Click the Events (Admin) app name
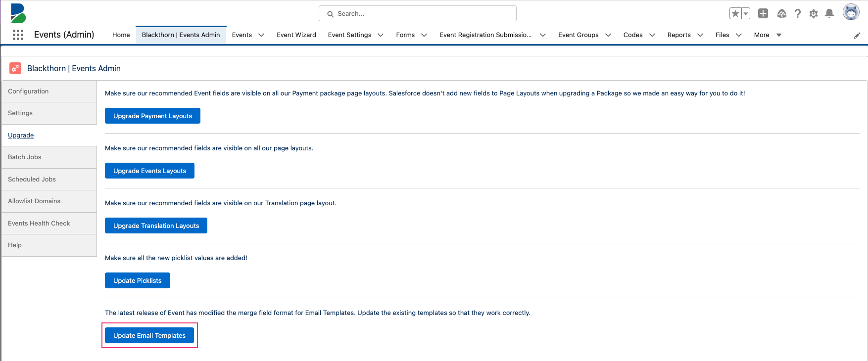Image resolution: width=868 pixels, height=361 pixels. click(64, 35)
